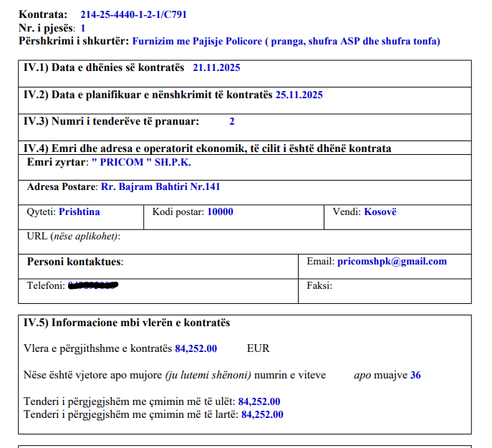Click the contract award date 21.11.2025
Image resolution: width=492 pixels, height=448 pixels.
click(216, 68)
